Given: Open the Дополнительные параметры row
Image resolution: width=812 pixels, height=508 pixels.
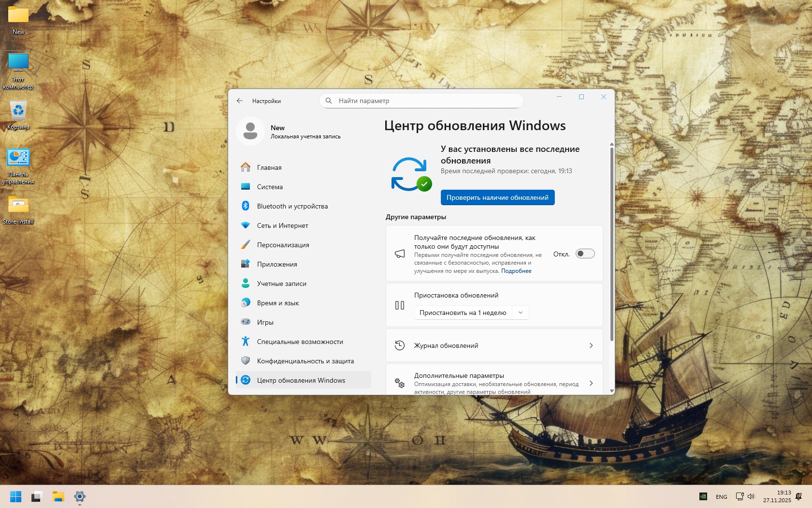Looking at the screenshot, I should [494, 379].
